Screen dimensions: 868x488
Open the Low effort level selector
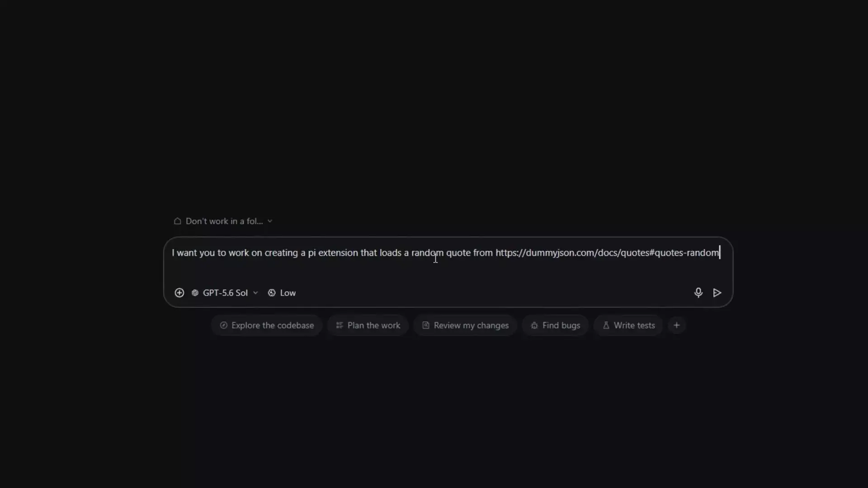pos(282,293)
